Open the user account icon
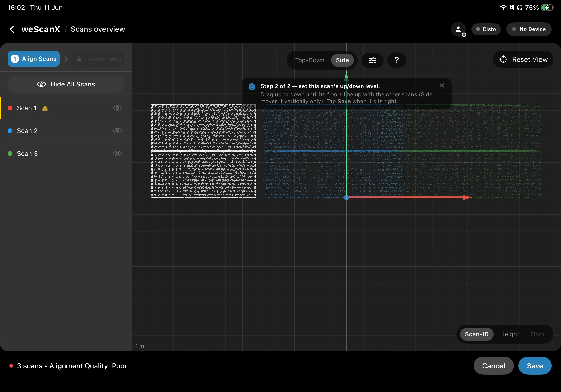Screen dimensions: 561x392 click(x=458, y=29)
